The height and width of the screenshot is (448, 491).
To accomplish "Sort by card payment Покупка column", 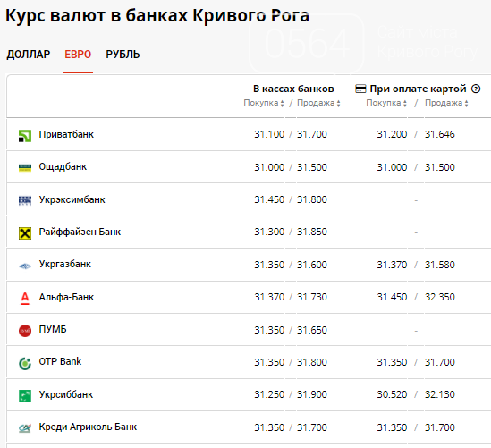I will (x=386, y=103).
